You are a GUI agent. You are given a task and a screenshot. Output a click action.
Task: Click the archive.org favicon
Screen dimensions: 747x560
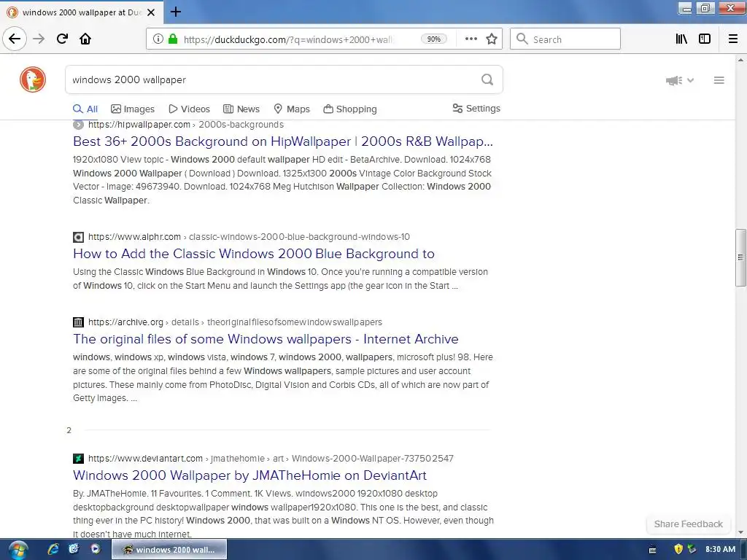click(78, 322)
